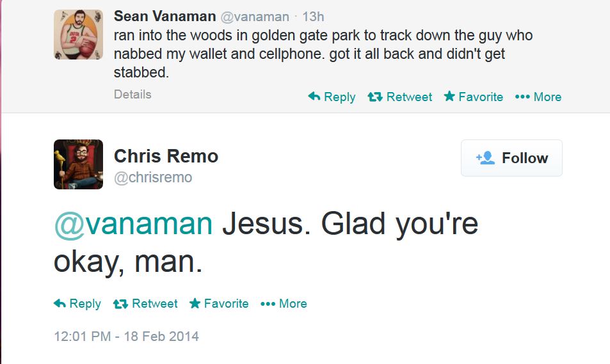Open Chris Remo's avatar image
Screen dimensions: 610x364
tap(78, 164)
